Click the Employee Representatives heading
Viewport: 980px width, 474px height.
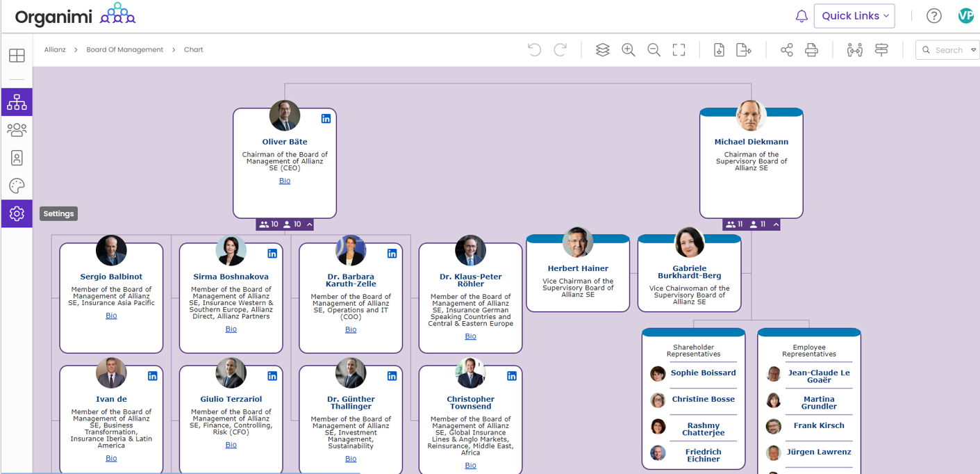pyautogui.click(x=809, y=350)
